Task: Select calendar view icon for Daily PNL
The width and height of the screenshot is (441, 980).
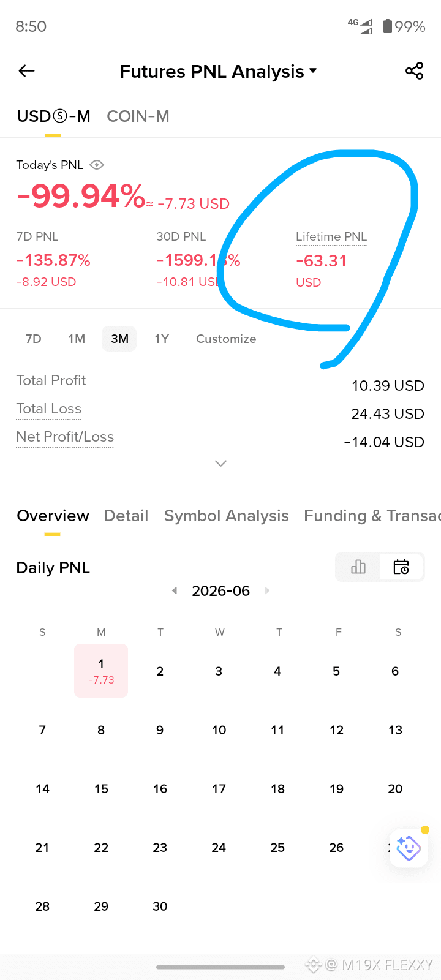Action: [x=401, y=567]
